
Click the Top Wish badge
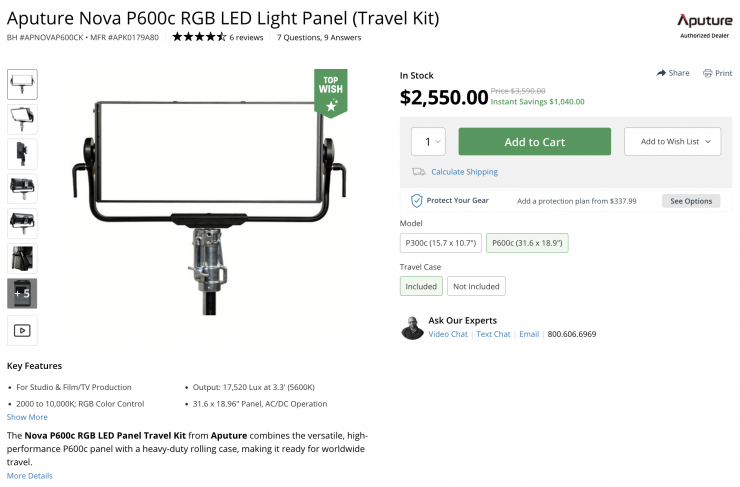click(x=330, y=92)
